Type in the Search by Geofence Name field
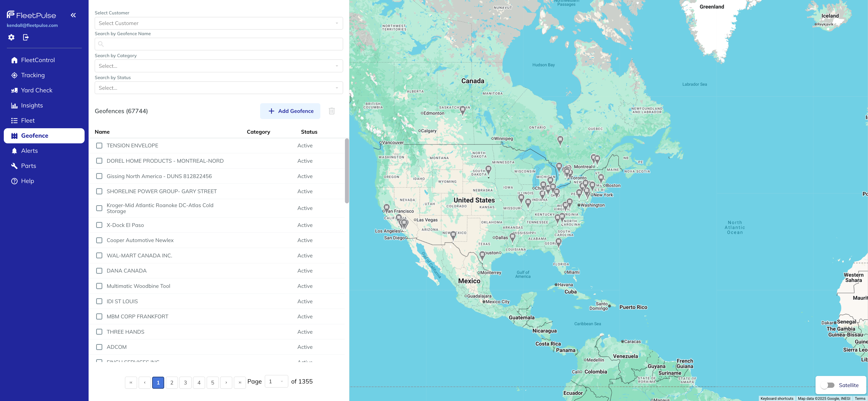The width and height of the screenshot is (868, 401). [218, 44]
